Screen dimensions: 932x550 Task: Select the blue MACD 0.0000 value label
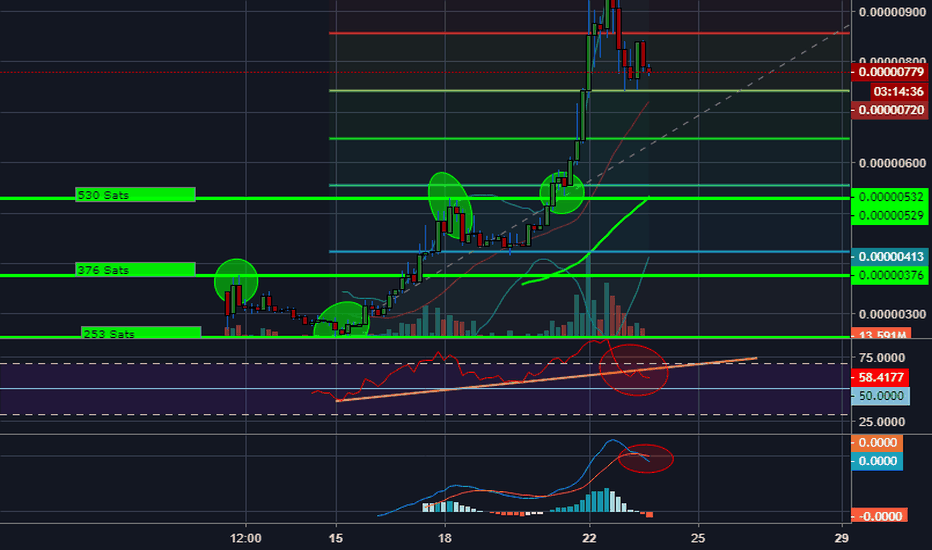877,461
